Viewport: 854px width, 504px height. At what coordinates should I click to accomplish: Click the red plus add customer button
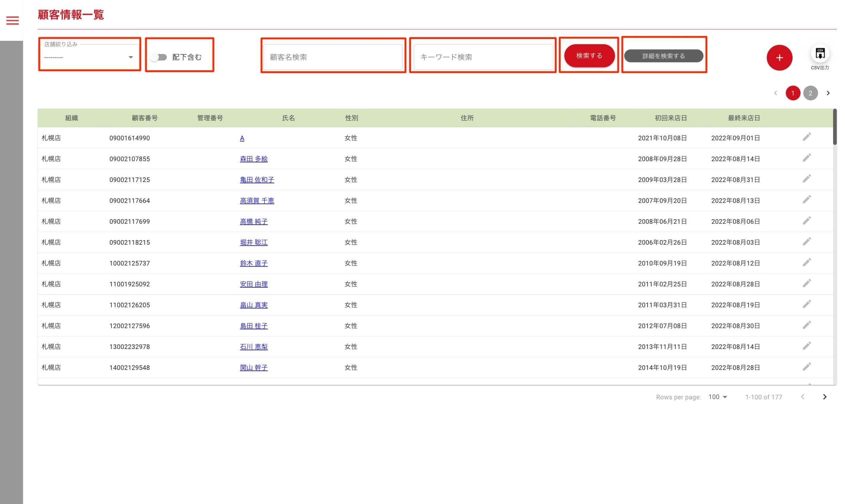(779, 58)
